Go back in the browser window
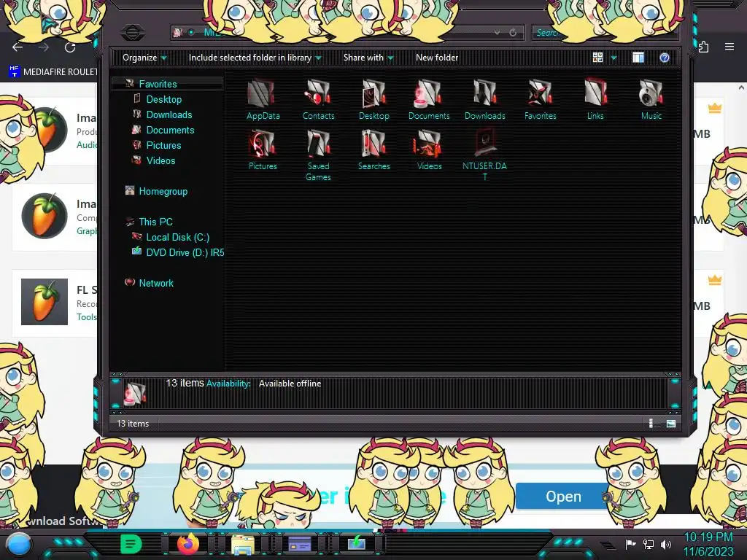 pyautogui.click(x=18, y=47)
